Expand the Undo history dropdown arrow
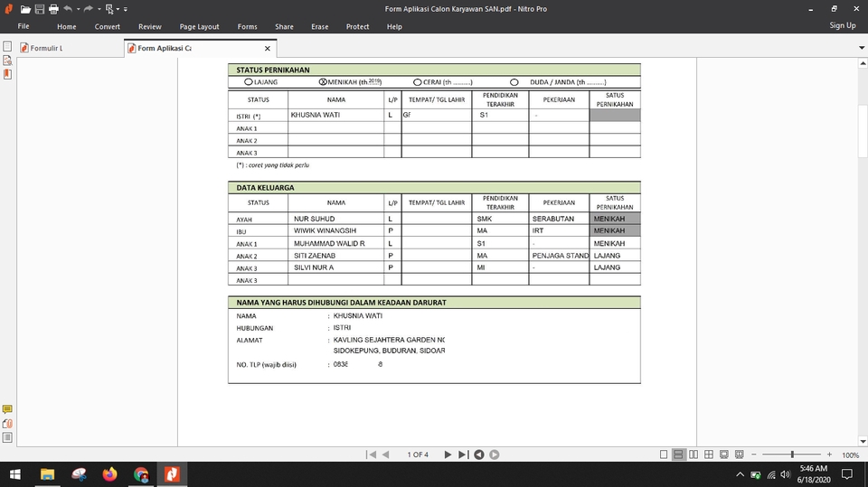Screen dimensions: 868x487 [78, 9]
